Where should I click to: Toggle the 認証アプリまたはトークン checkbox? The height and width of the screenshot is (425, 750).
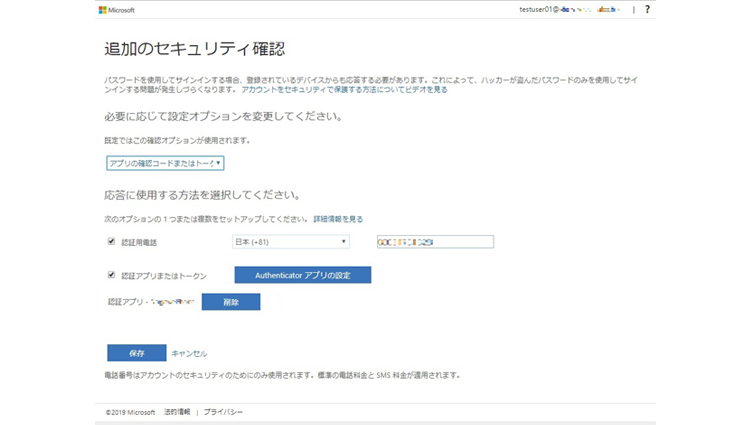click(x=111, y=275)
